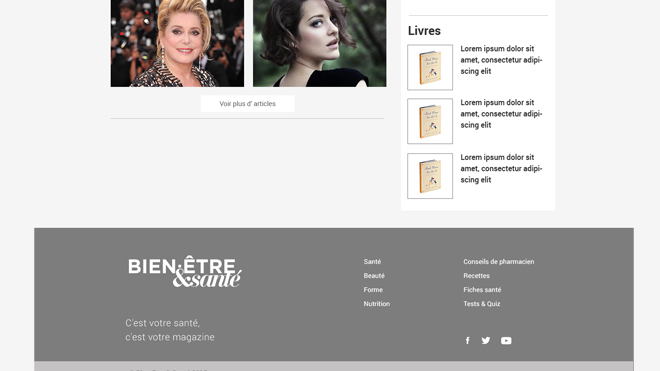Open the Facebook icon in footer

(x=467, y=341)
